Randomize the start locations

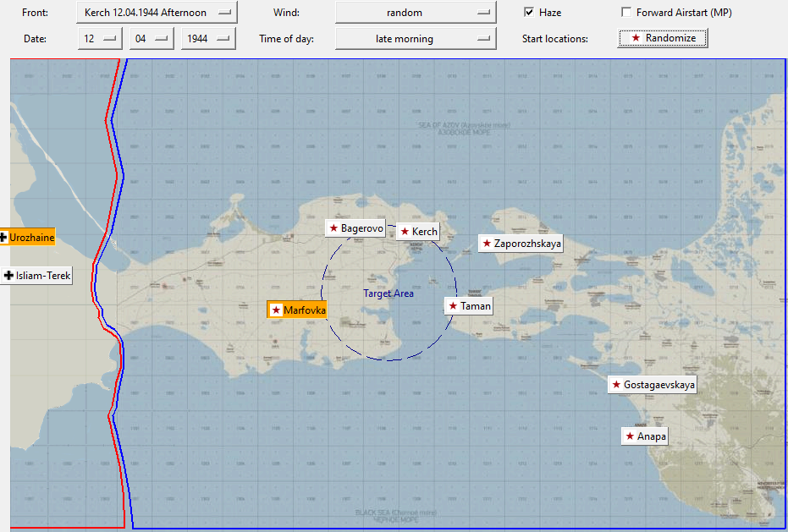click(663, 38)
